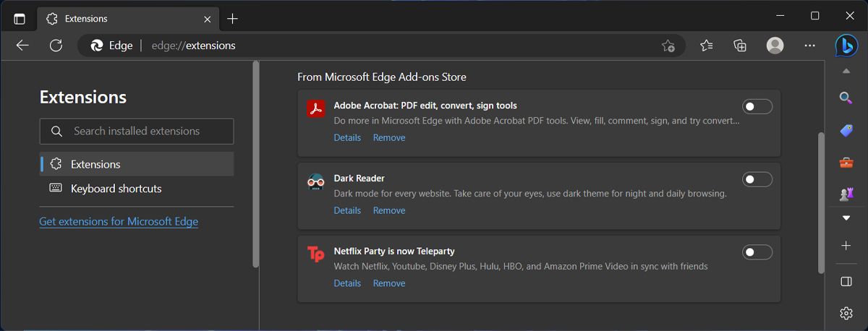Close the Extensions tab
The height and width of the screenshot is (331, 868).
(208, 19)
